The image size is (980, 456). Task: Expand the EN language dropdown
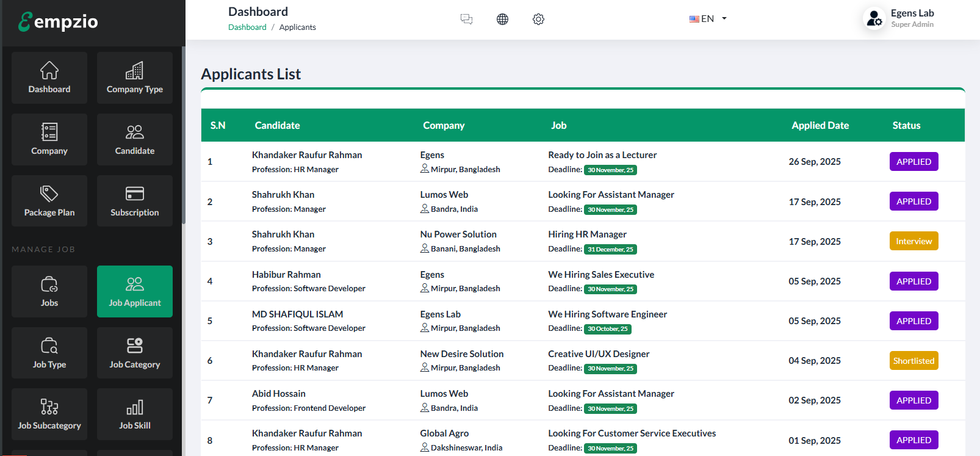[x=708, y=19]
